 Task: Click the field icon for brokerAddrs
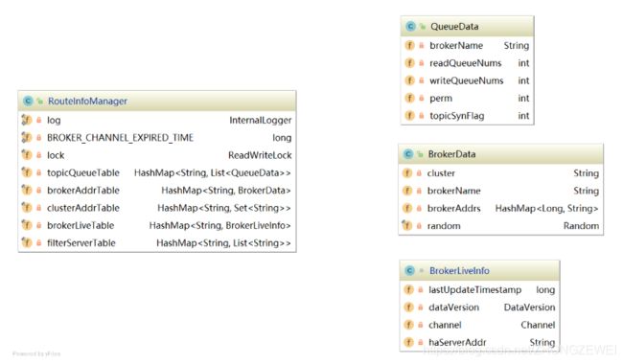click(x=407, y=208)
